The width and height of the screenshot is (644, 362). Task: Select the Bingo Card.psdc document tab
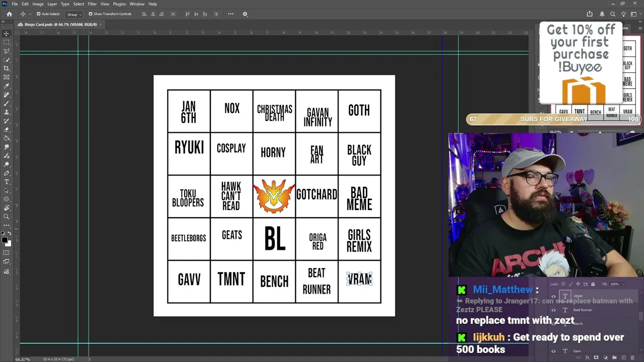pos(60,25)
